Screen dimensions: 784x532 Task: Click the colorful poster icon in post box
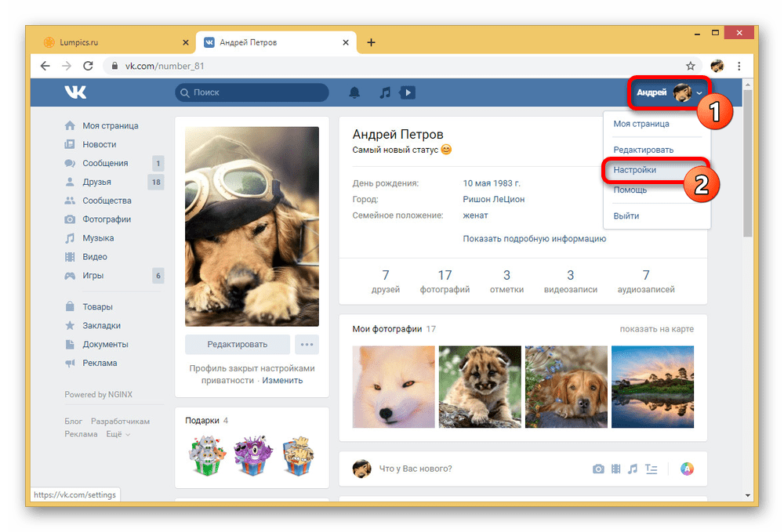pyautogui.click(x=687, y=469)
